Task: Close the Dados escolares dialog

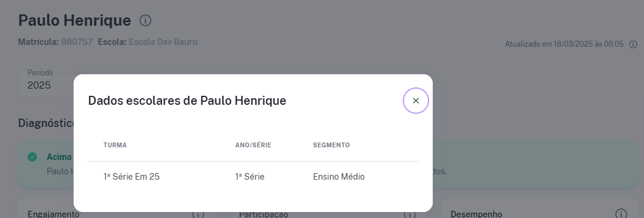Action: (415, 101)
